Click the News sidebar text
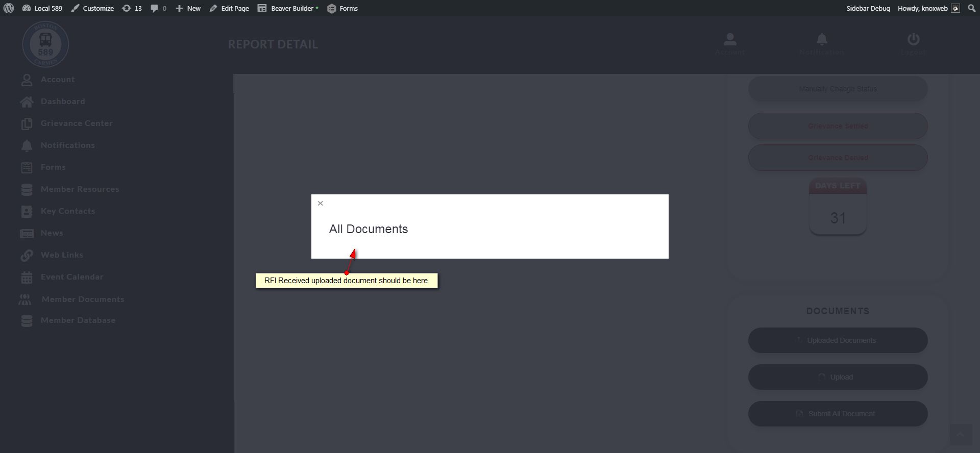Screen dimensions: 980x453 pyautogui.click(x=52, y=233)
